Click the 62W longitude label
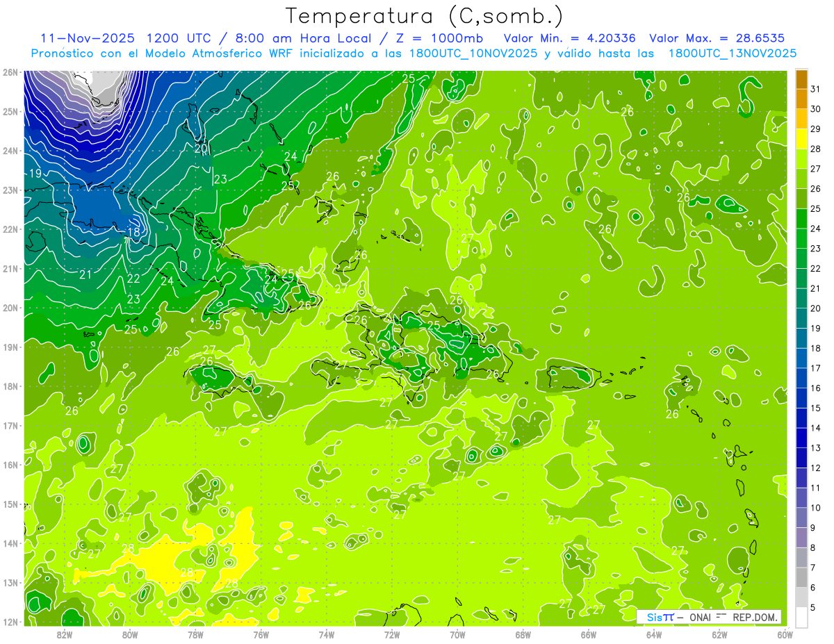Screen dimensions: 834x644 (x=719, y=634)
